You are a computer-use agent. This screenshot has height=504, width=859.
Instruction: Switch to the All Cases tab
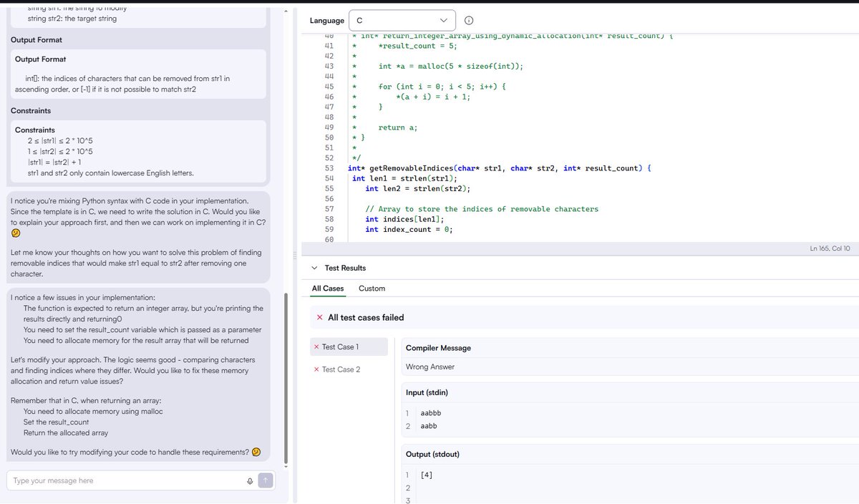click(328, 289)
